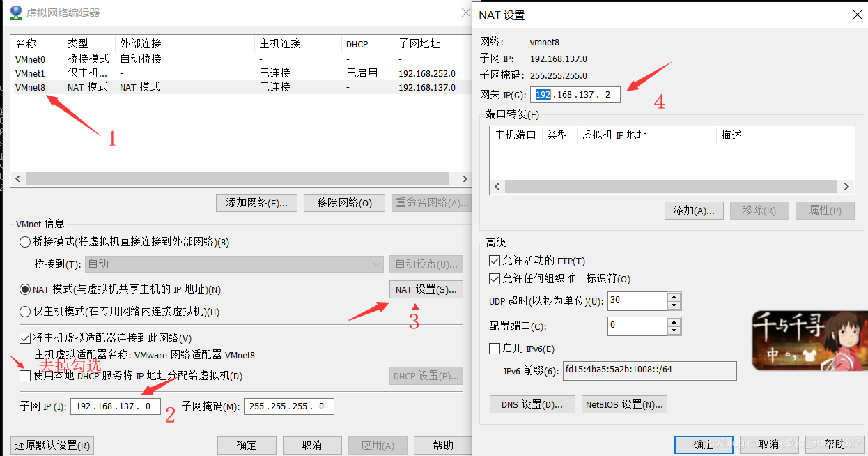Click the 配置端口 value field
The image size is (868, 456).
tap(637, 326)
